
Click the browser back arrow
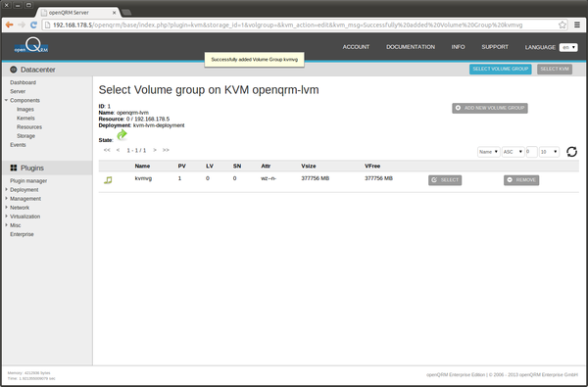[10, 24]
